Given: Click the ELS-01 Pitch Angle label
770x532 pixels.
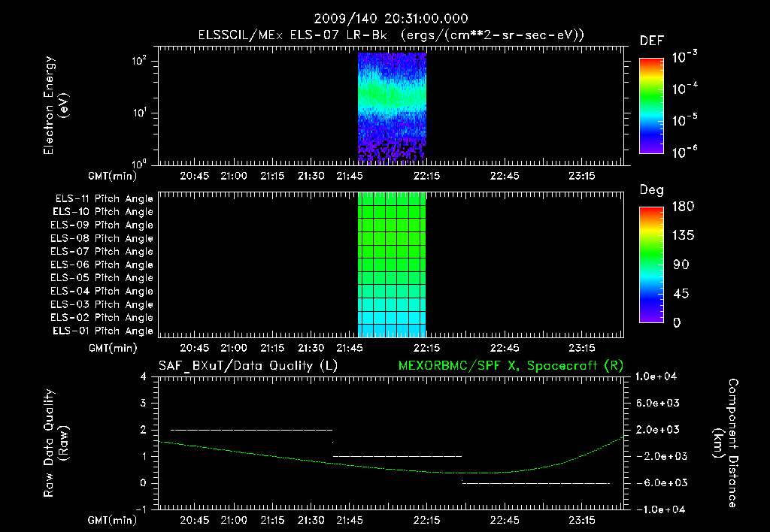Looking at the screenshot, I should (103, 331).
